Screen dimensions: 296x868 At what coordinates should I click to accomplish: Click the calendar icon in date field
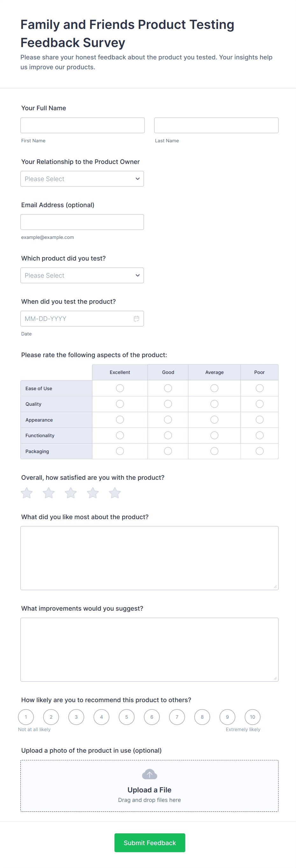pos(136,318)
